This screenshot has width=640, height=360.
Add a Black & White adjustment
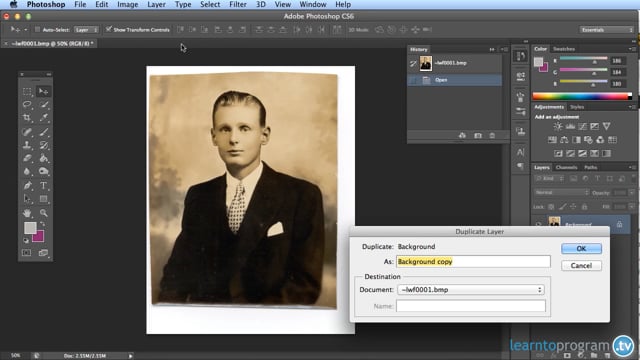576,140
